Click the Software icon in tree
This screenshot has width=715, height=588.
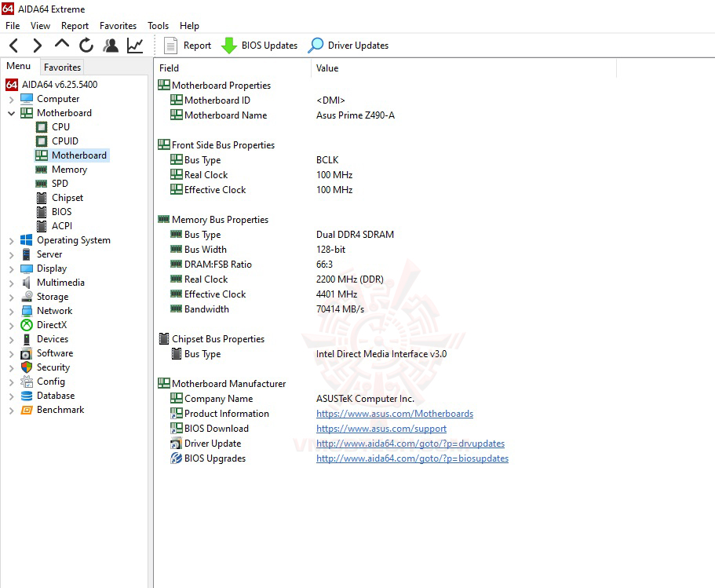click(27, 353)
